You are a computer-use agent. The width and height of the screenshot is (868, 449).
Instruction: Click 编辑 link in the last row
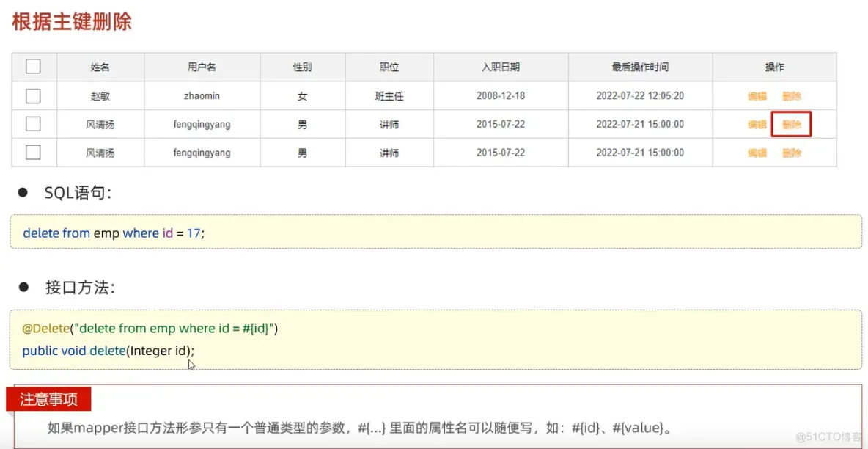coord(757,153)
